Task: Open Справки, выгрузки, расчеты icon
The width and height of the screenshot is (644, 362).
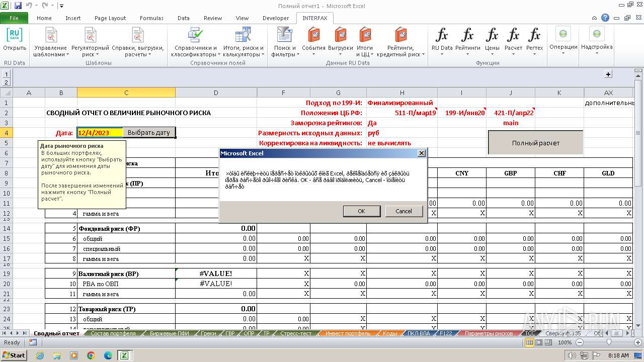Action: point(137,35)
